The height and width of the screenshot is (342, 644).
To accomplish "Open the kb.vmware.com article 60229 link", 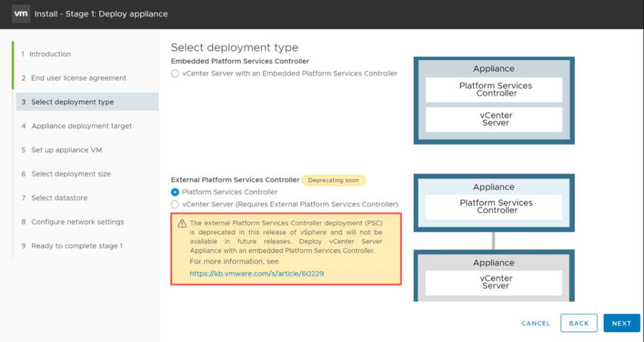I will tap(257, 273).
